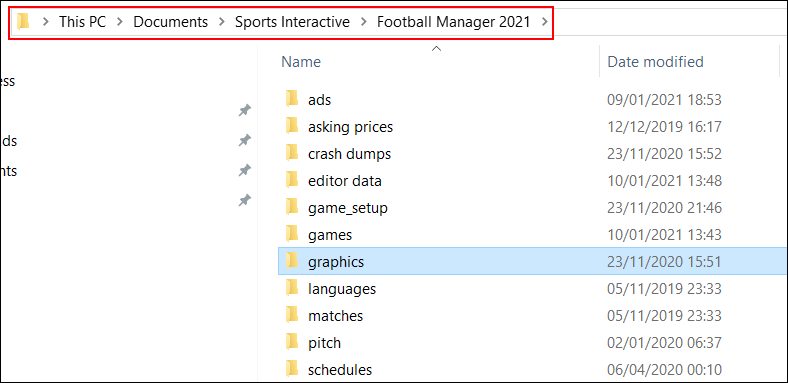The height and width of the screenshot is (383, 788).
Task: Click date 12/12/2019 16:17
Action: 664,127
